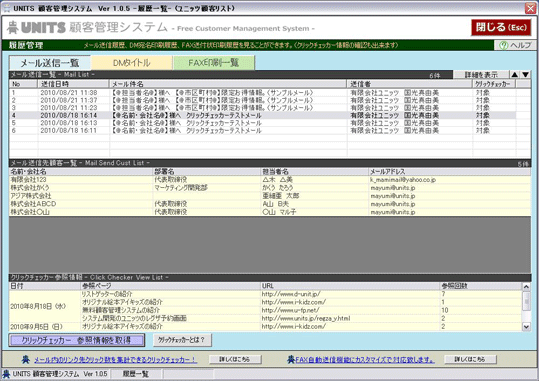
Task: Click the 担当者名 column header
Action: tap(315, 171)
